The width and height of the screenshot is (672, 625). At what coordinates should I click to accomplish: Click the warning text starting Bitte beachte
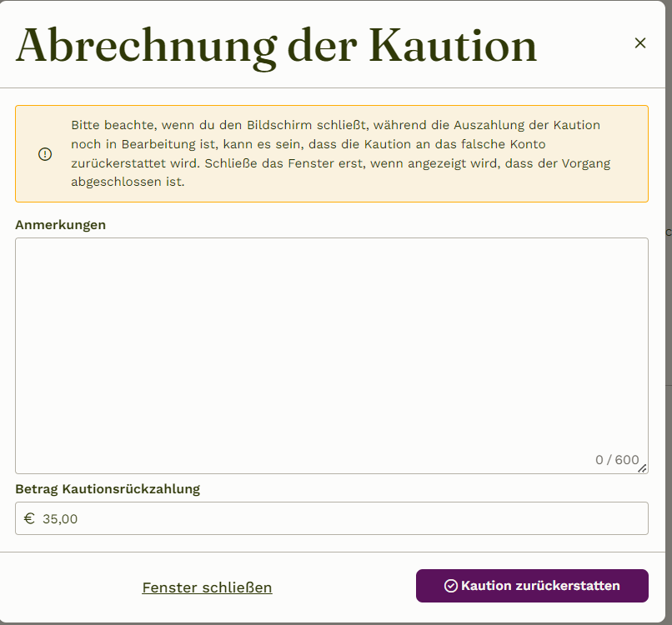pyautogui.click(x=341, y=153)
